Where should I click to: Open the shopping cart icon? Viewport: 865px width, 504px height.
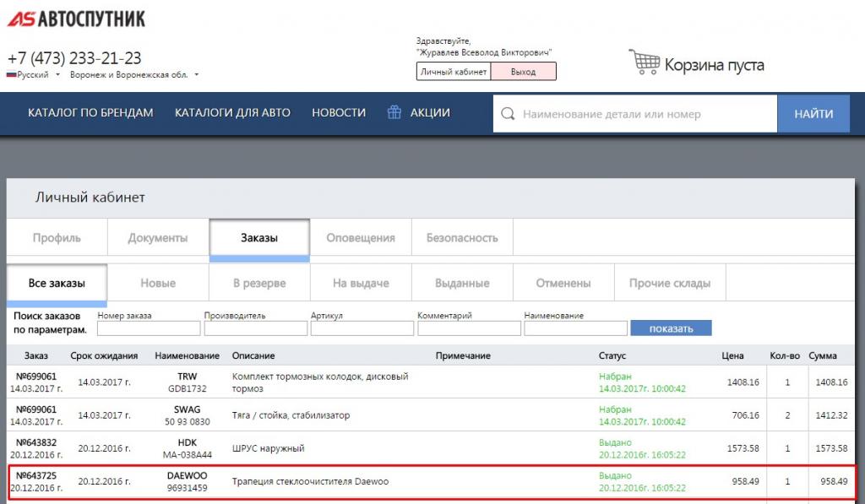[644, 62]
